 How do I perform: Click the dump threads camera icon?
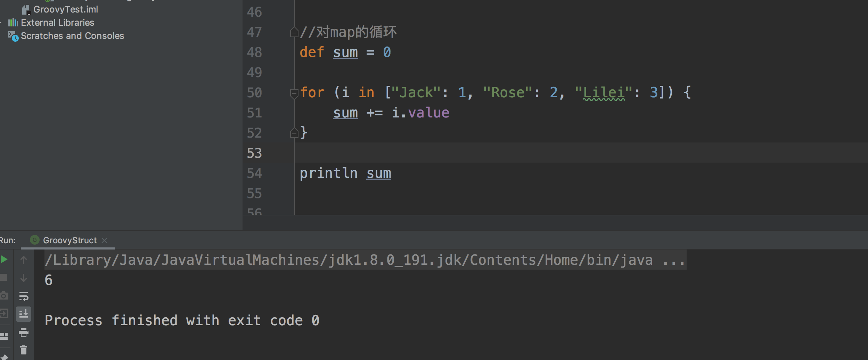(x=4, y=296)
